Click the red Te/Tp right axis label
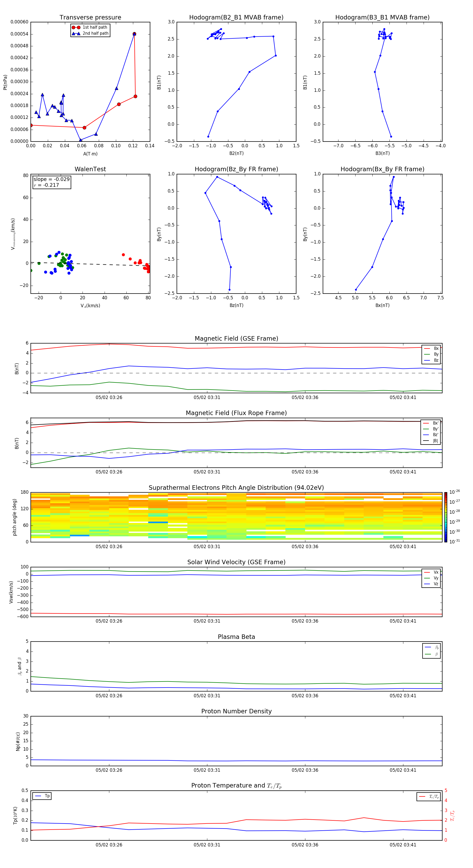The image size is (473, 868). (453, 815)
